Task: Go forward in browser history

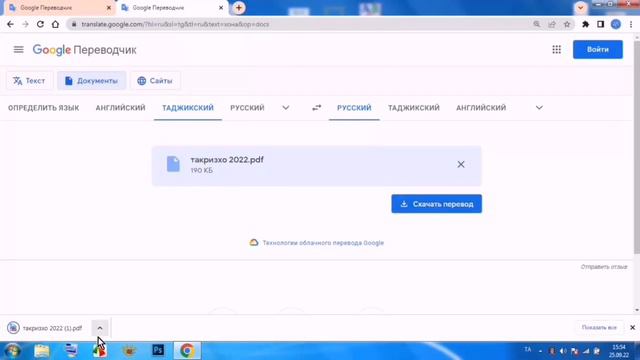Action: pos(25,24)
